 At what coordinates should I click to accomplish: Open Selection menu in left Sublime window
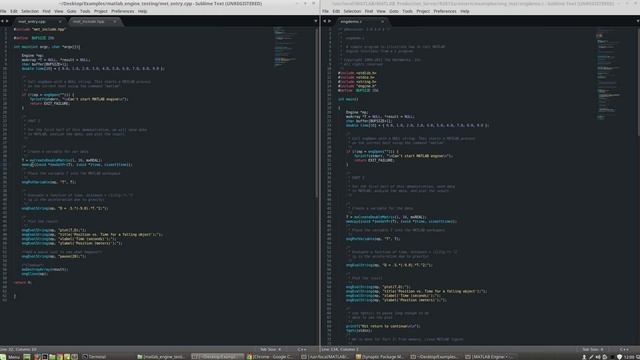click(x=30, y=11)
